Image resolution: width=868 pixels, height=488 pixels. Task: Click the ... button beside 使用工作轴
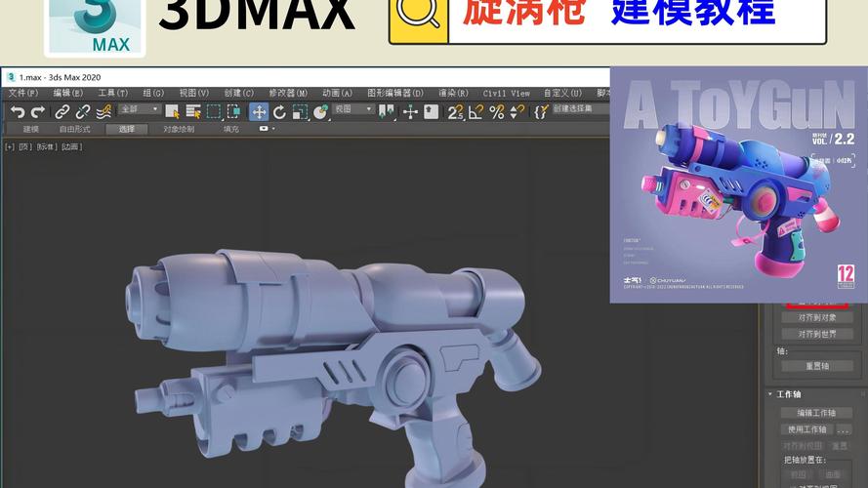tap(844, 429)
